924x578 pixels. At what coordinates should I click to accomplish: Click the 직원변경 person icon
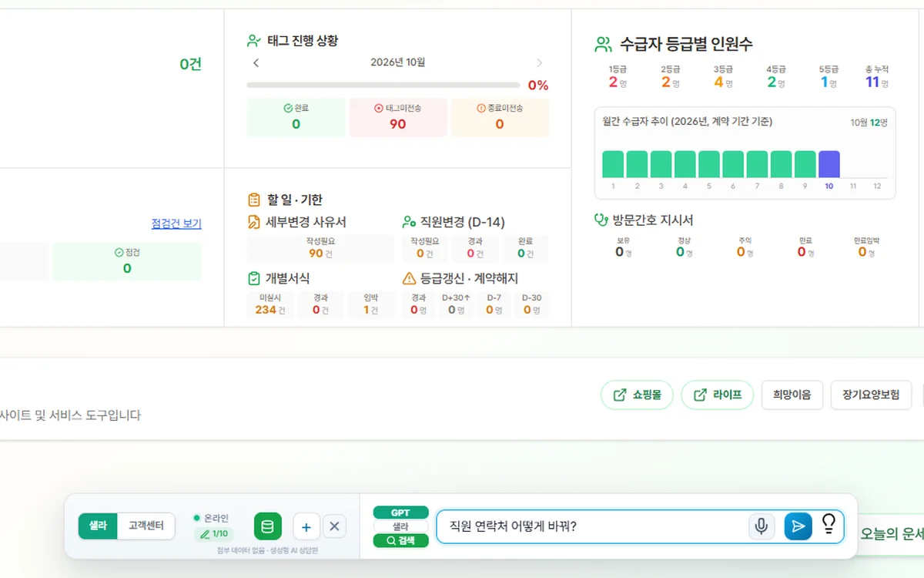pos(409,222)
